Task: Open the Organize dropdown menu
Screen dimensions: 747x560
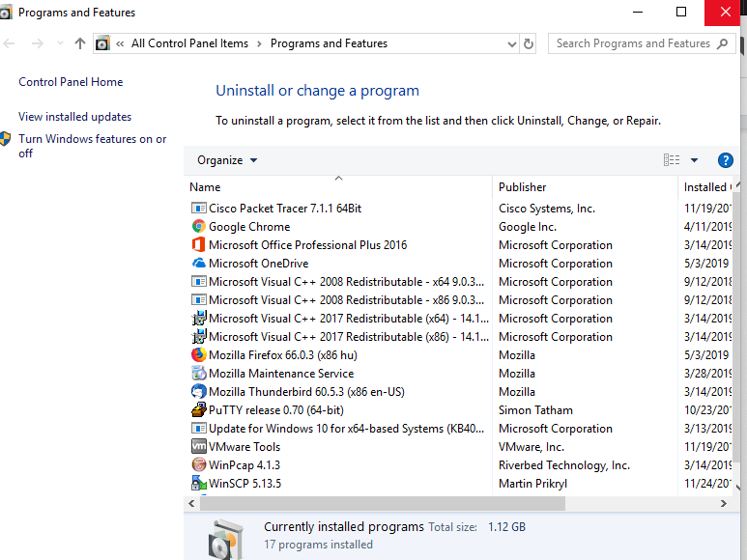Action: pos(227,160)
